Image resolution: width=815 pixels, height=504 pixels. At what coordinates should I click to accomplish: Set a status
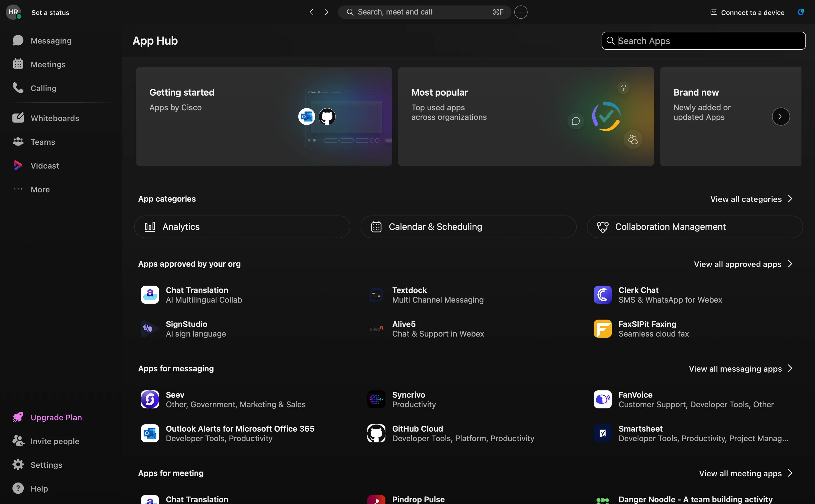[50, 13]
